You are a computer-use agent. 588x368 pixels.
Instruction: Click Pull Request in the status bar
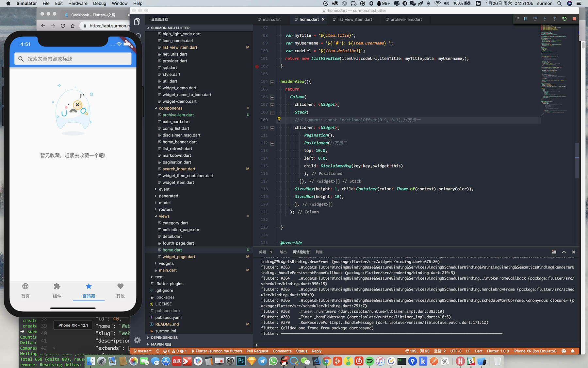click(x=257, y=351)
